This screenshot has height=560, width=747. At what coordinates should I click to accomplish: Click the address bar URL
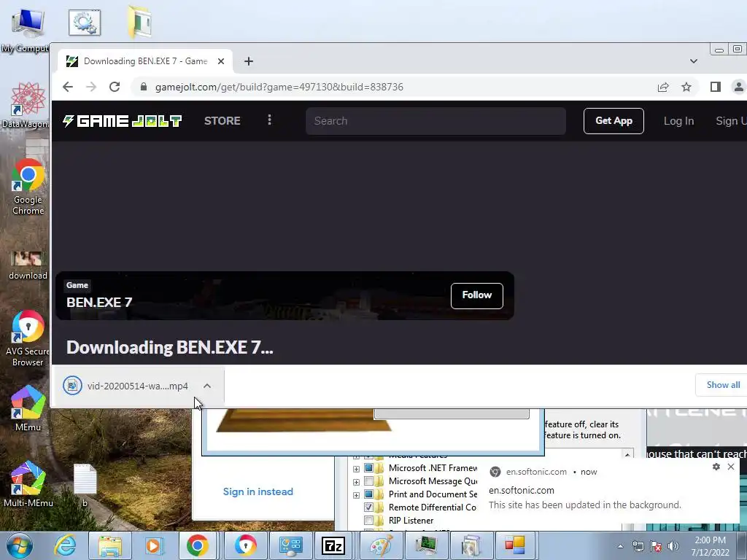coord(279,87)
